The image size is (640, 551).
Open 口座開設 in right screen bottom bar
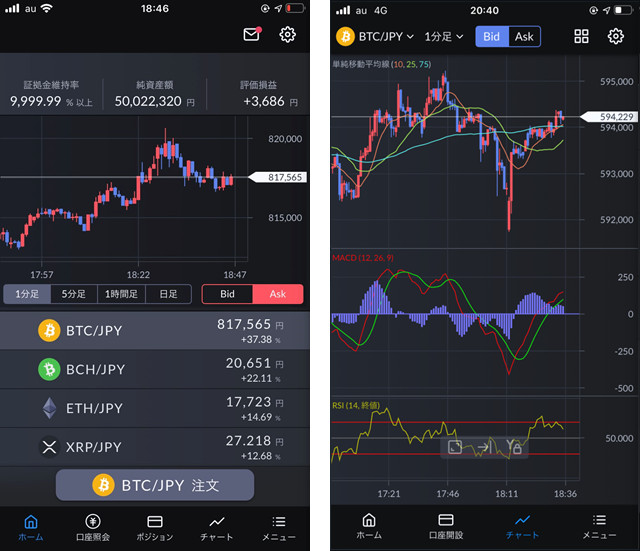click(446, 527)
